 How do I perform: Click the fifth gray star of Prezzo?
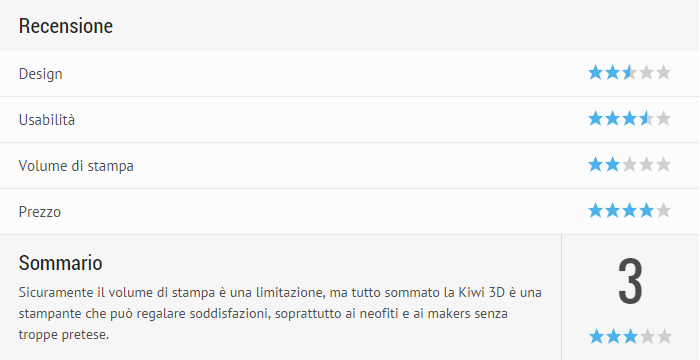click(x=663, y=210)
